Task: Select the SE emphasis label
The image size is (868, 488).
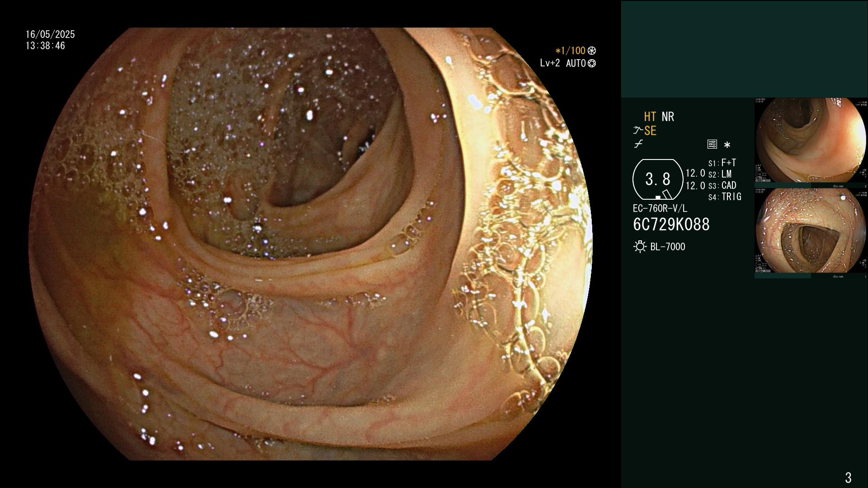Action: [650, 131]
